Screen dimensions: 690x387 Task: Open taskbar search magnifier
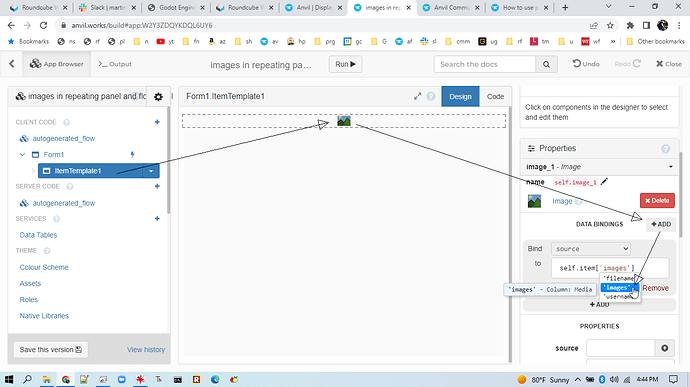coord(27,379)
